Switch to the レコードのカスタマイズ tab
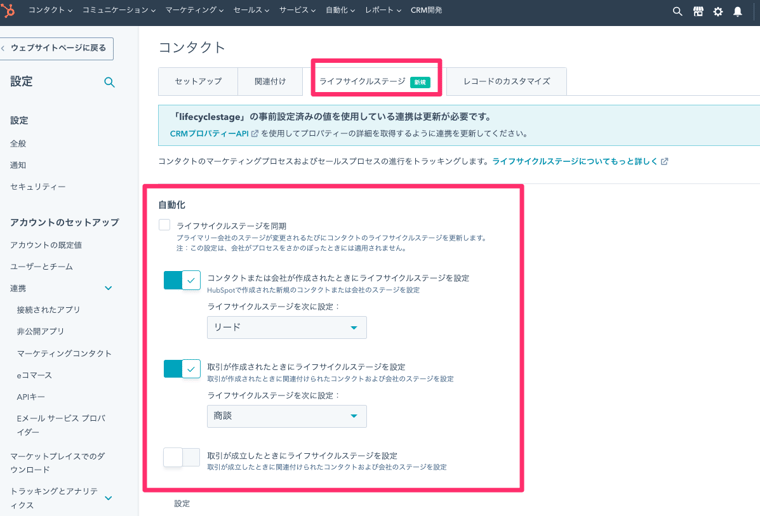 pyautogui.click(x=507, y=81)
